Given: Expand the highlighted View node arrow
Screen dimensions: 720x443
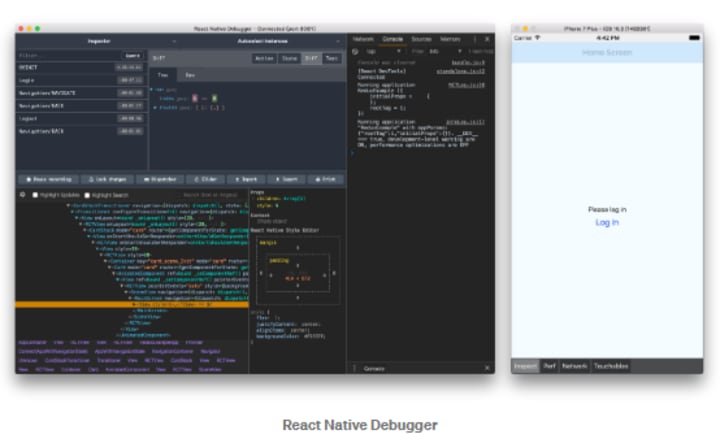Looking at the screenshot, I should 134,304.
